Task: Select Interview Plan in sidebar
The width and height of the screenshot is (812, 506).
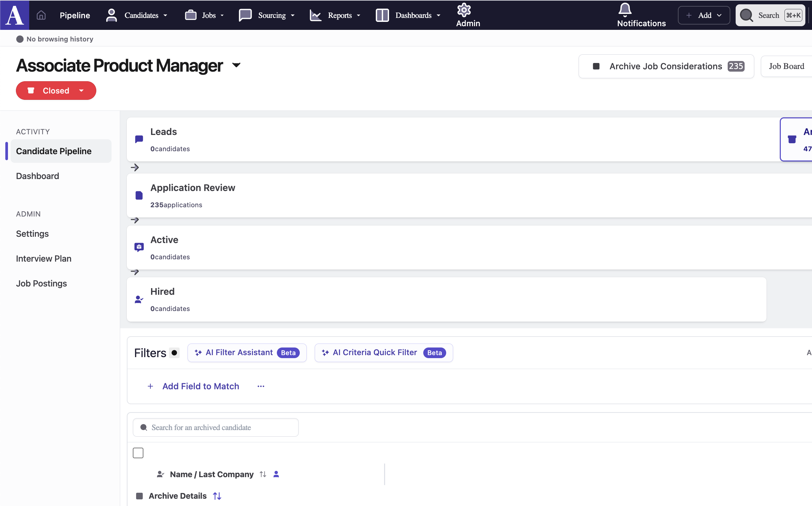Action: 43,258
